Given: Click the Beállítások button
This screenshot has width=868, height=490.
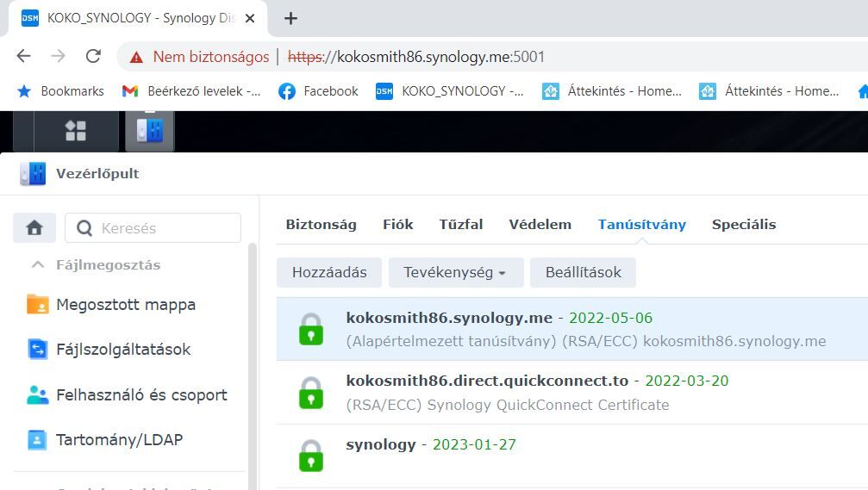Looking at the screenshot, I should pyautogui.click(x=583, y=273).
